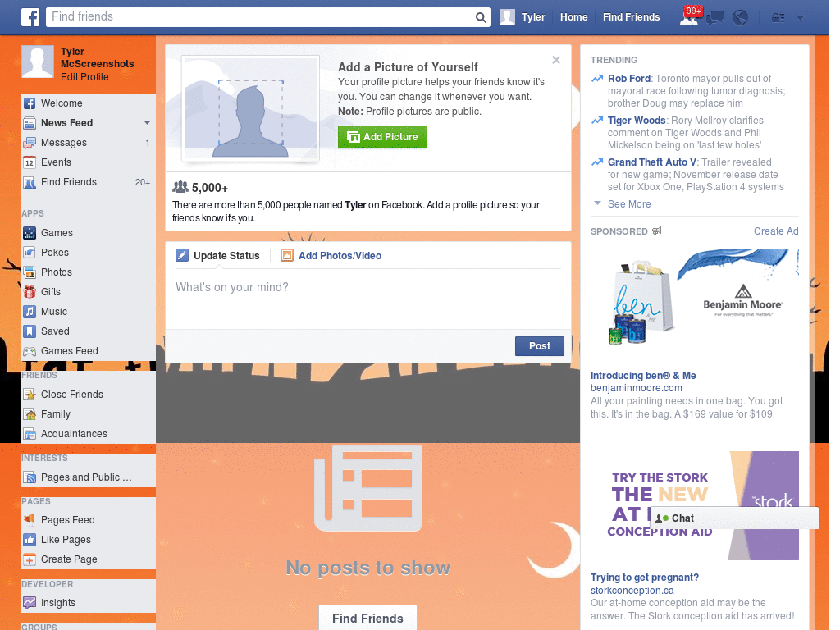Click Edit Profile link
This screenshot has width=840, height=630.
coord(84,77)
